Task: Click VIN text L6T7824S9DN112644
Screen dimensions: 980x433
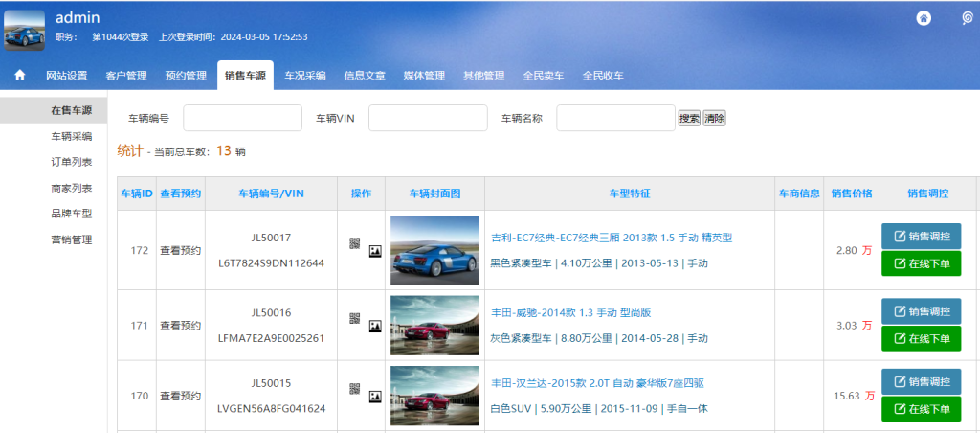Action: point(271,263)
